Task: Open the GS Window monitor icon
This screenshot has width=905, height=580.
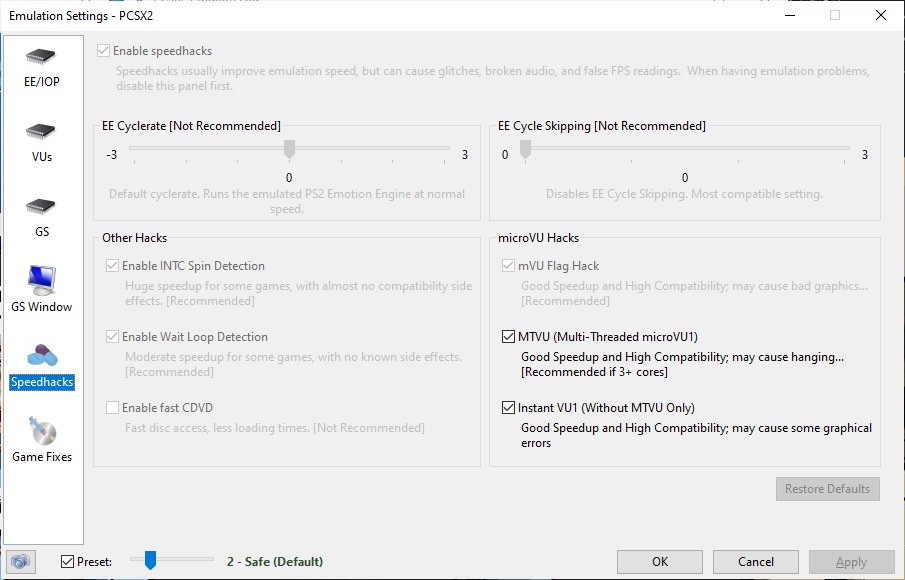Action: click(42, 280)
